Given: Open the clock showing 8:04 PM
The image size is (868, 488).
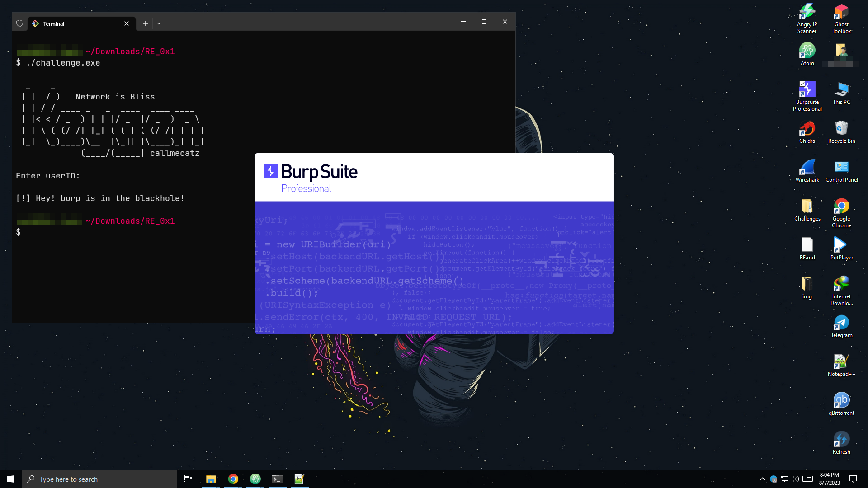Looking at the screenshot, I should [829, 479].
